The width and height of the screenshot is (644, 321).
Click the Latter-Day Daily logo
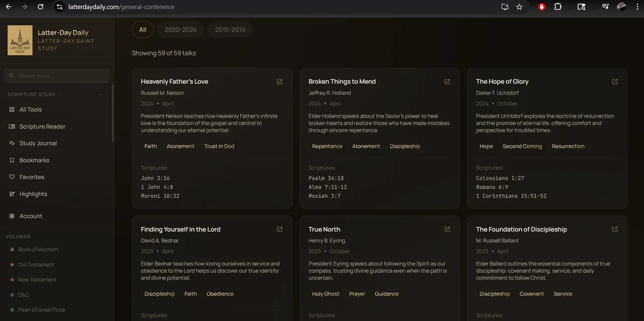[20, 40]
